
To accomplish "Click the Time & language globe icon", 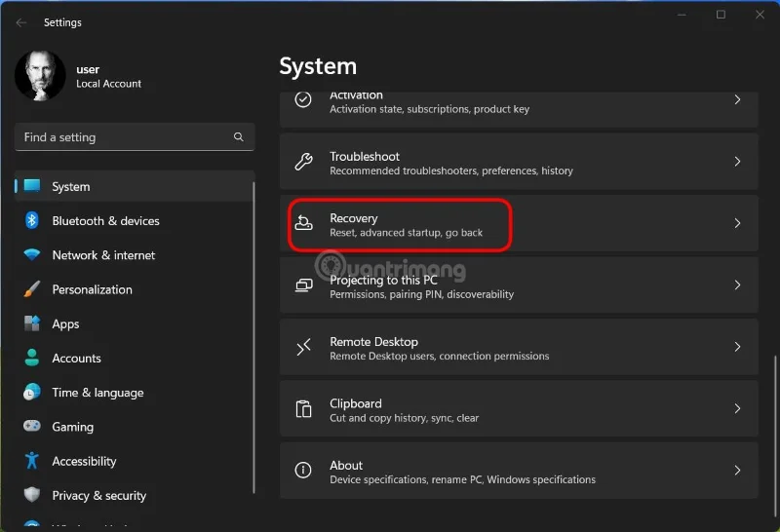I will tap(32, 392).
